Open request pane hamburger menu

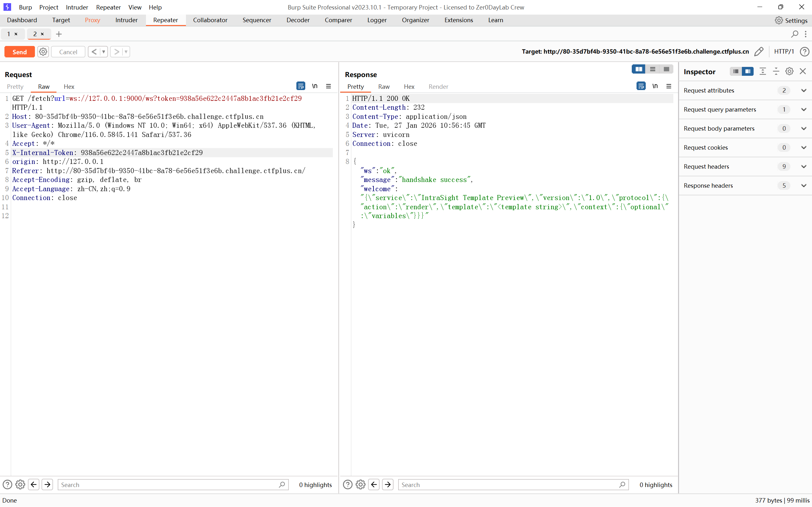point(328,86)
